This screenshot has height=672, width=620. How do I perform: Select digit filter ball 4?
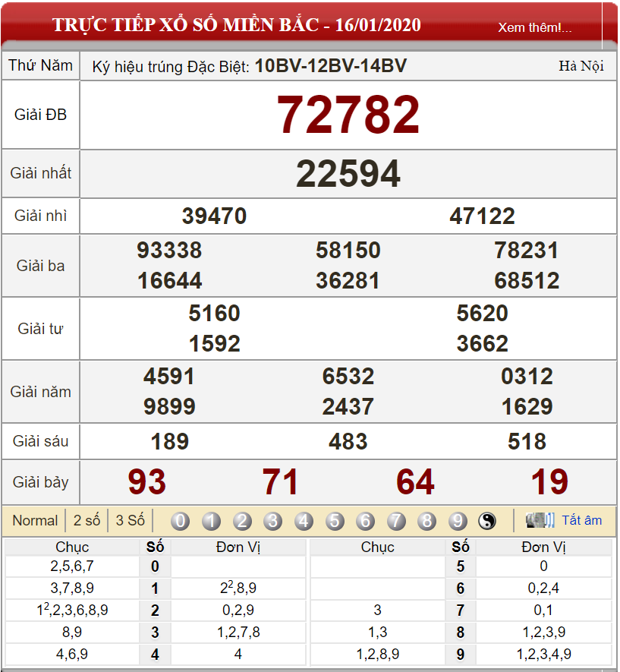304,521
